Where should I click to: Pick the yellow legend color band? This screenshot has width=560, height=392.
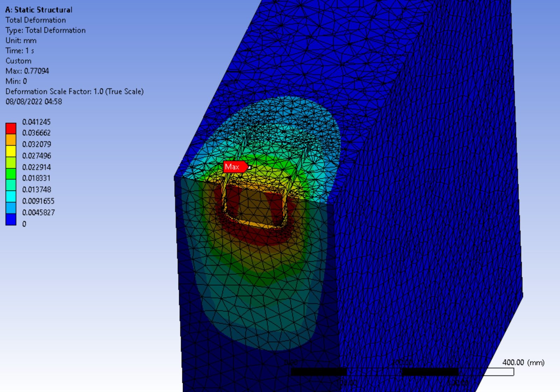coord(11,151)
